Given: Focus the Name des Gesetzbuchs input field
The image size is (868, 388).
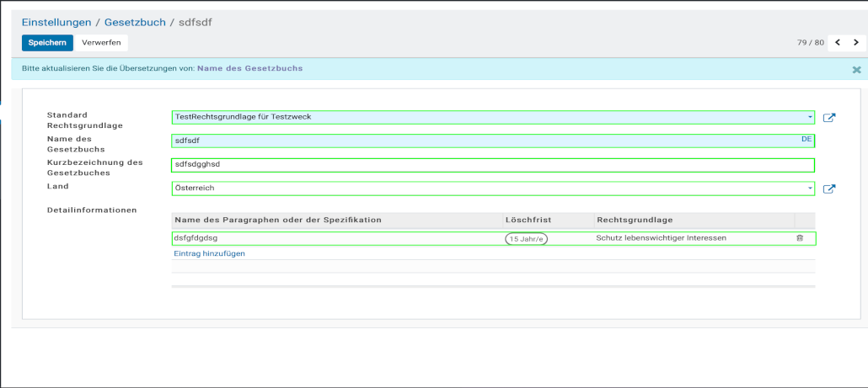Looking at the screenshot, I should coord(485,141).
